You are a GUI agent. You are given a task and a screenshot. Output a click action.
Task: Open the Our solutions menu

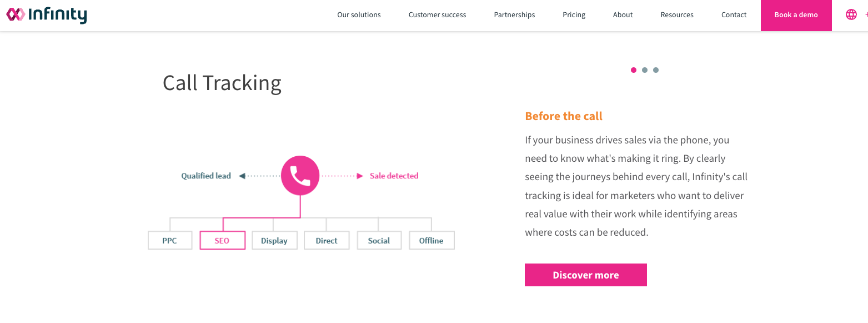click(359, 15)
